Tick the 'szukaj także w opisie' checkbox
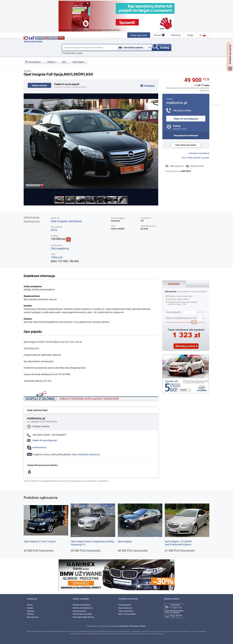The width and height of the screenshot is (233, 644). click(x=63, y=53)
